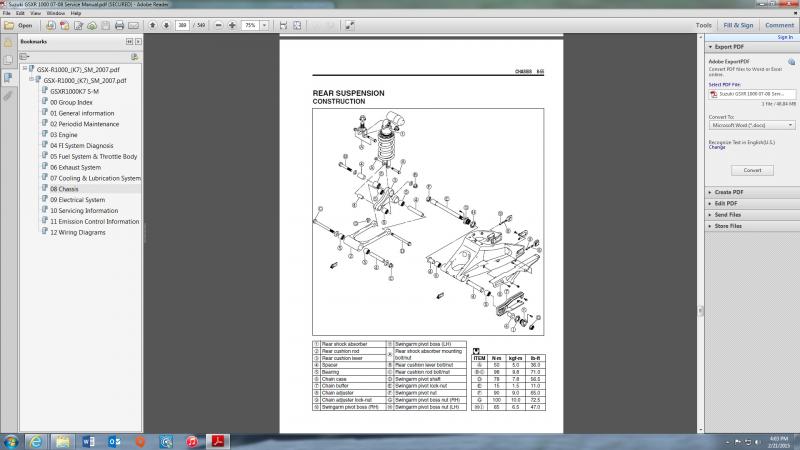Open Microsoft Word from the taskbar
800x450 pixels.
tap(88, 442)
